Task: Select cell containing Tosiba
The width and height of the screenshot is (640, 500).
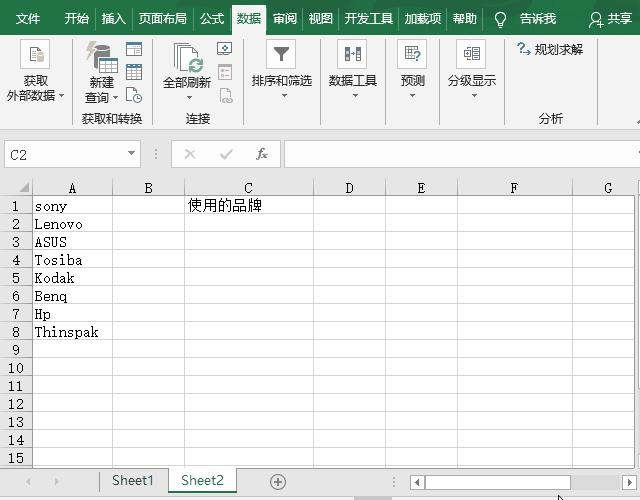Action: (72, 260)
